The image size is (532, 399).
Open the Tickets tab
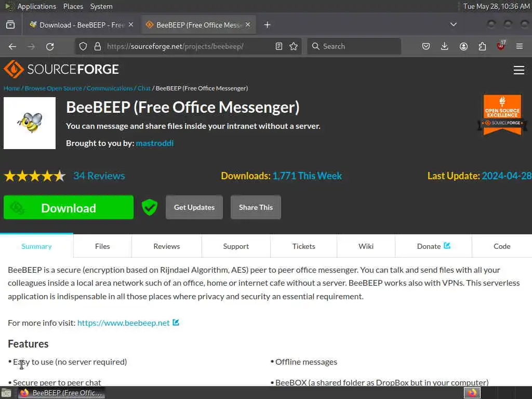(303, 246)
